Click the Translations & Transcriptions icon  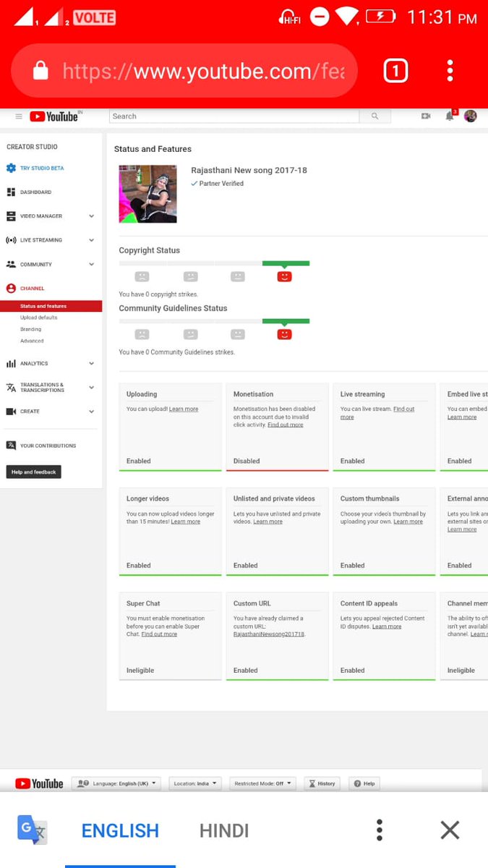(11, 388)
